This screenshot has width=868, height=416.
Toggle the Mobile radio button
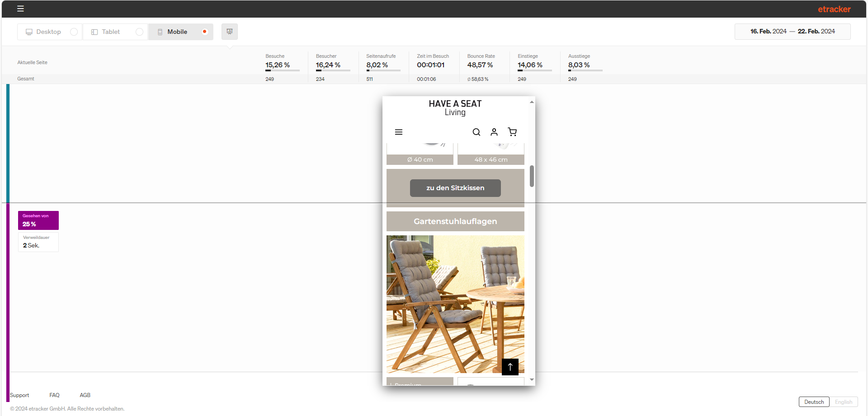pyautogui.click(x=205, y=32)
